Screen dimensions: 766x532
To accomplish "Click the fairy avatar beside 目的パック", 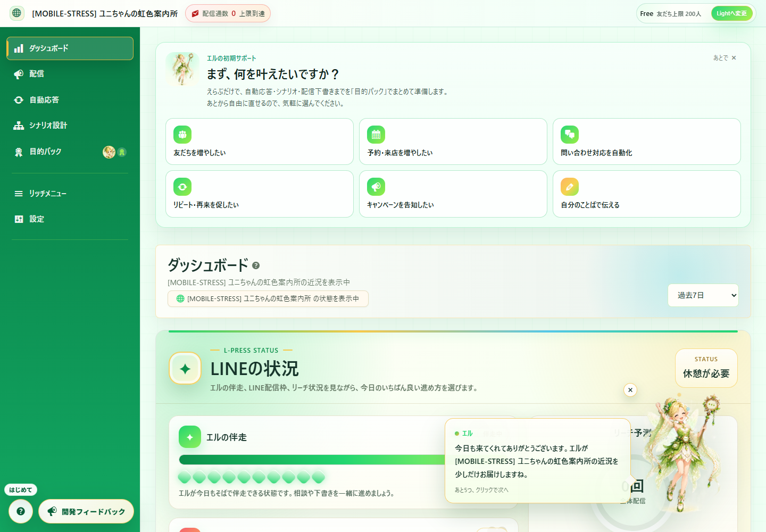I will (x=109, y=152).
